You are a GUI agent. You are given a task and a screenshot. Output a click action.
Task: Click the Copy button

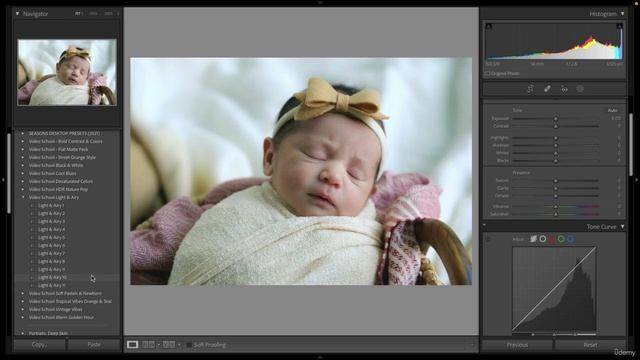(39, 344)
